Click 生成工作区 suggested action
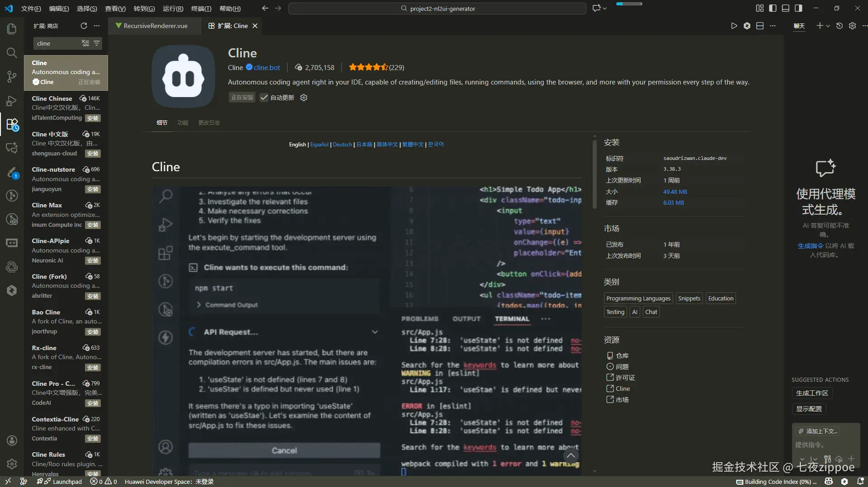Screen dimensions: 868x487 point(812,393)
